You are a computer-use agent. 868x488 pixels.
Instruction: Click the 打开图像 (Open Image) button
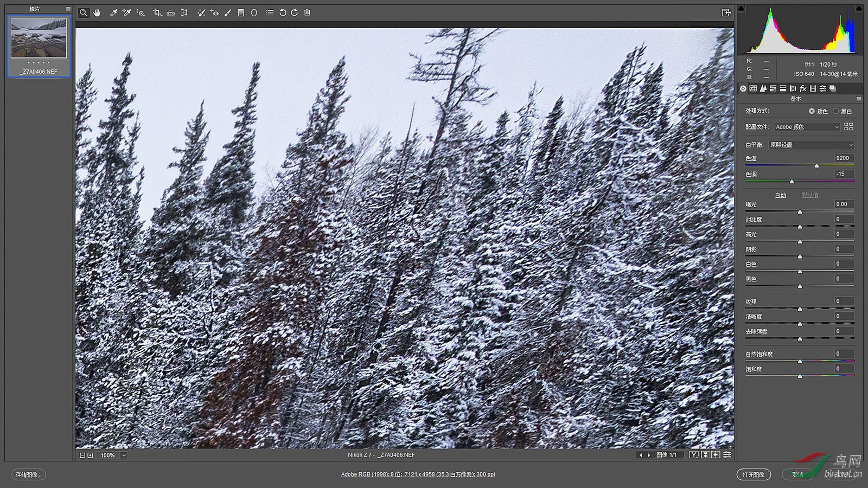click(x=753, y=474)
